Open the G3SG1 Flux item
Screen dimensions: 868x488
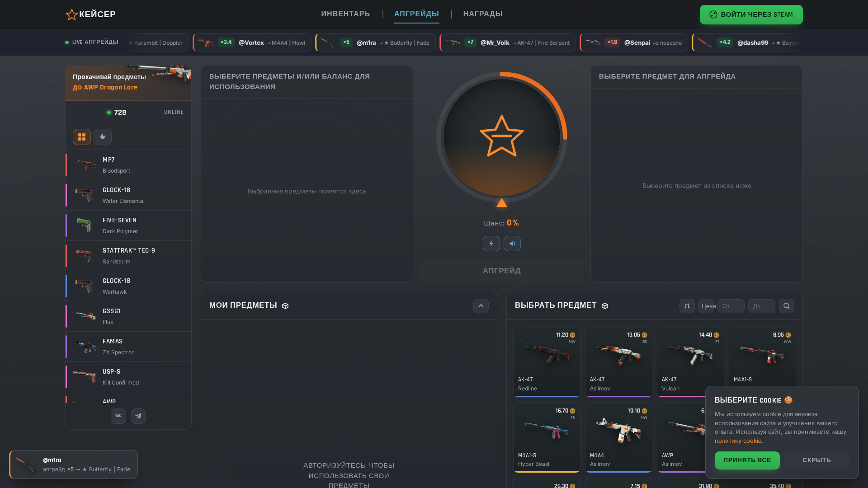pos(128,316)
